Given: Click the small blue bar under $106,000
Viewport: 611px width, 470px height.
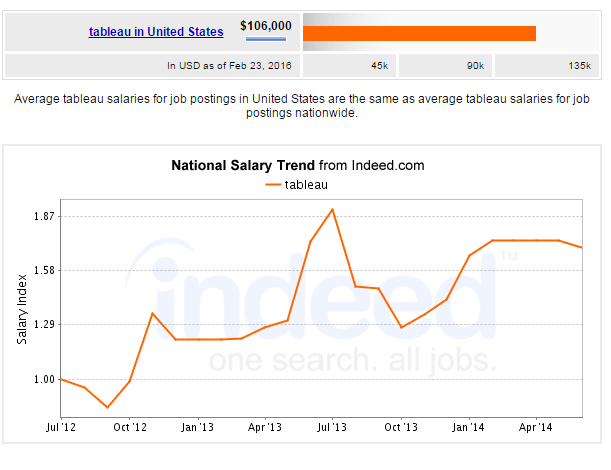Looking at the screenshot, I should point(266,40).
